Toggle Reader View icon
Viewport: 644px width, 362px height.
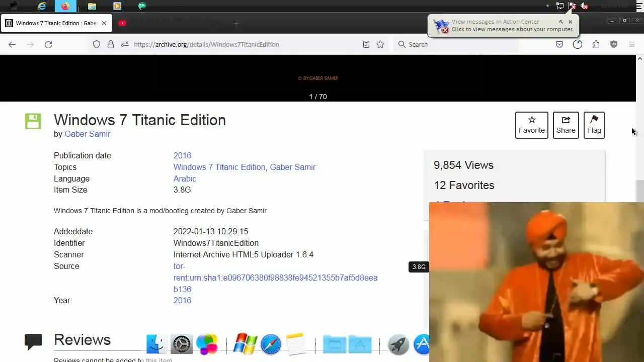[x=366, y=44]
